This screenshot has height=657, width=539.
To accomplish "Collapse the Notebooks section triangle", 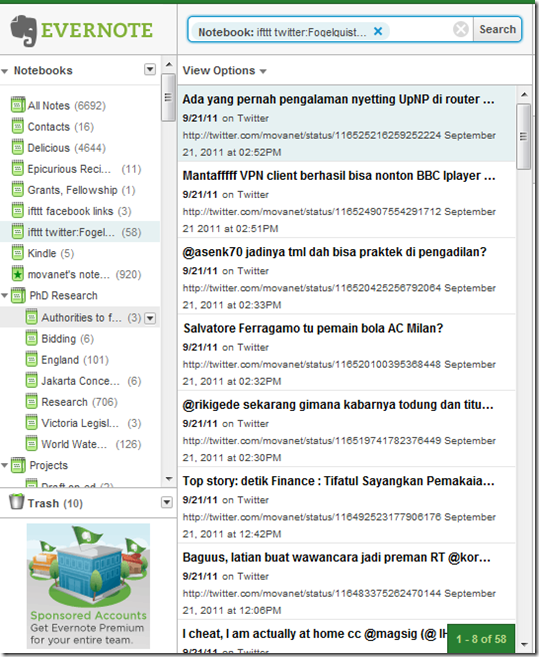I will 5,71.
